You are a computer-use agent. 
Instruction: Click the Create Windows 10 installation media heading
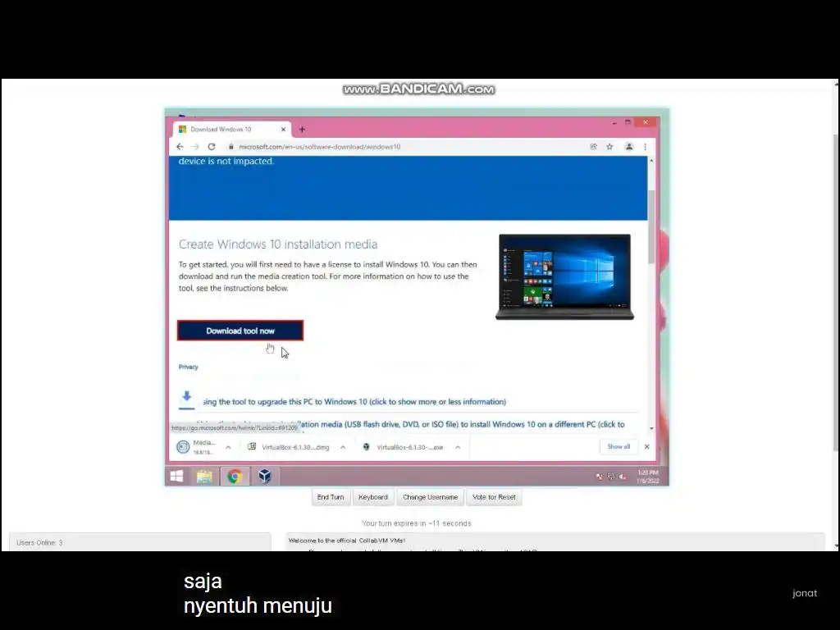[x=278, y=244]
